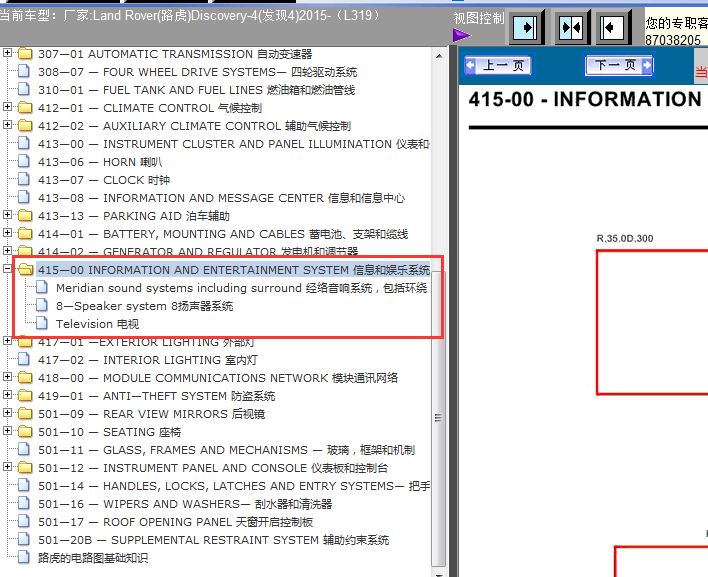This screenshot has height=577, width=708.
Task: Open 路虎的电路图基础知识 entry
Action: [x=93, y=558]
